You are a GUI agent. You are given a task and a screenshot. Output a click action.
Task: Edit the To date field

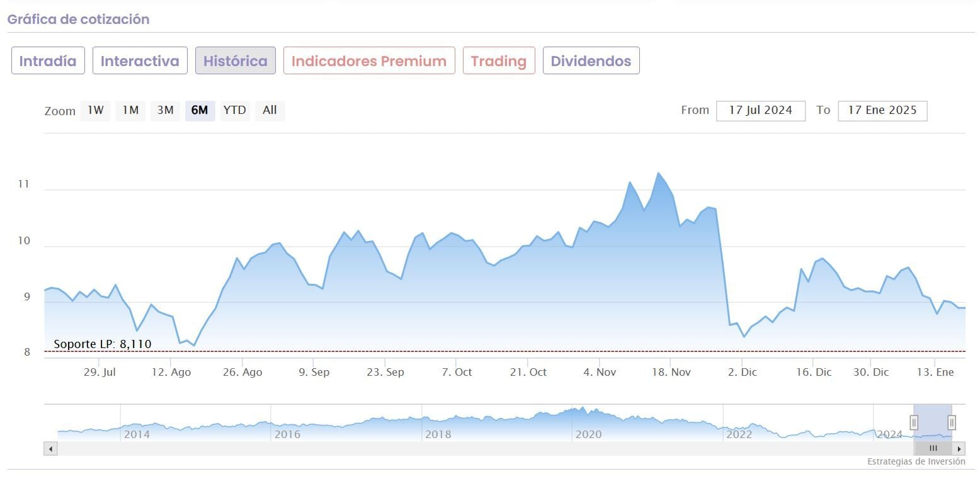(x=882, y=111)
